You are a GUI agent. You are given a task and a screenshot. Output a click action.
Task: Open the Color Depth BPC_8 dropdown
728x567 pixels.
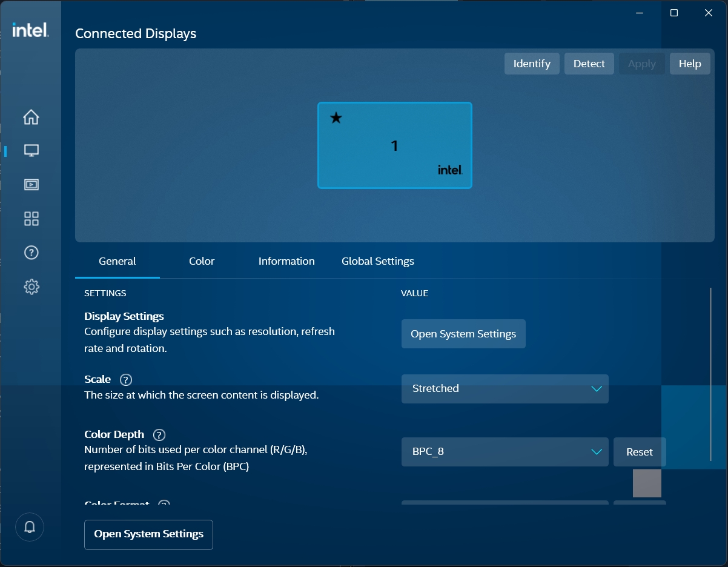(x=505, y=452)
